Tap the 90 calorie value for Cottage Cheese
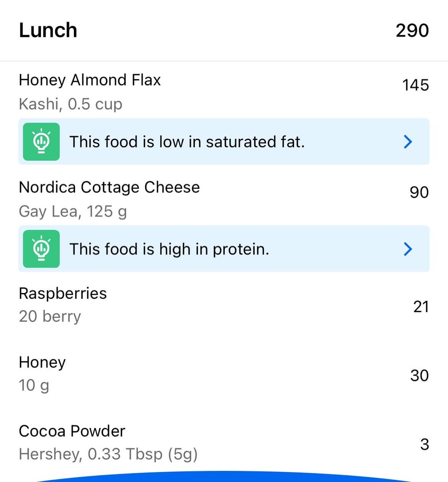 [x=419, y=192]
